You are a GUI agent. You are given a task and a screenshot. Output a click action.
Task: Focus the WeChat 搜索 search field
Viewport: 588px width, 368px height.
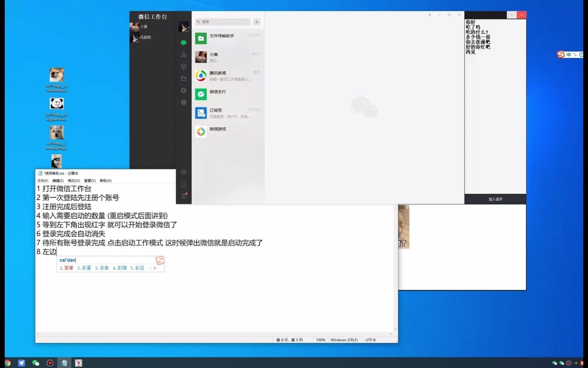tap(223, 22)
